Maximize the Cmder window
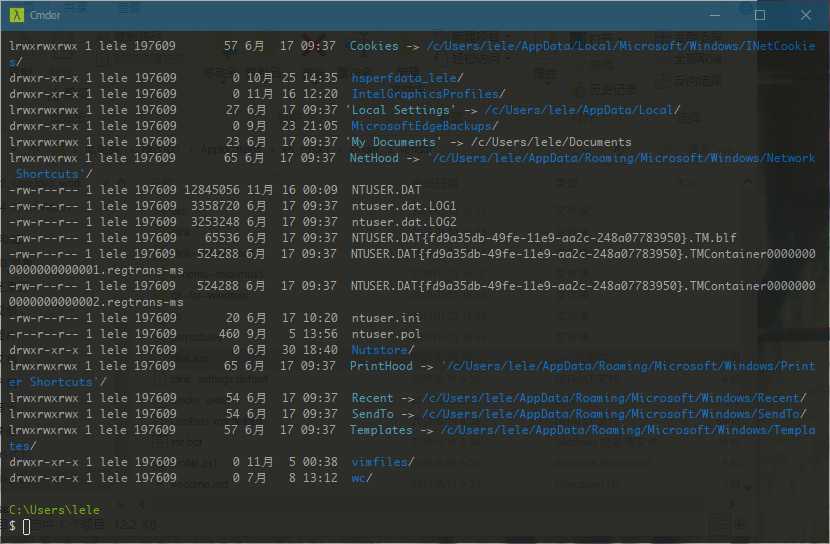The image size is (830, 544). (x=760, y=15)
